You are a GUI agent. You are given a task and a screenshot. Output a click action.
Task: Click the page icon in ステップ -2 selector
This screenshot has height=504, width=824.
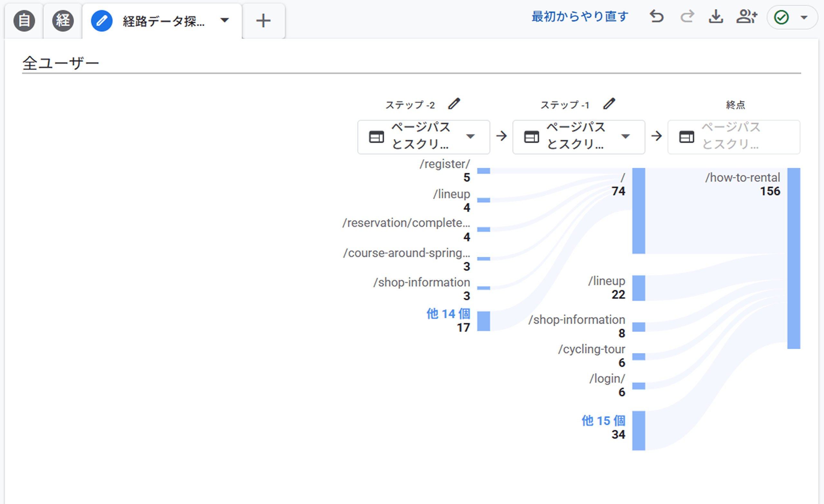(376, 137)
